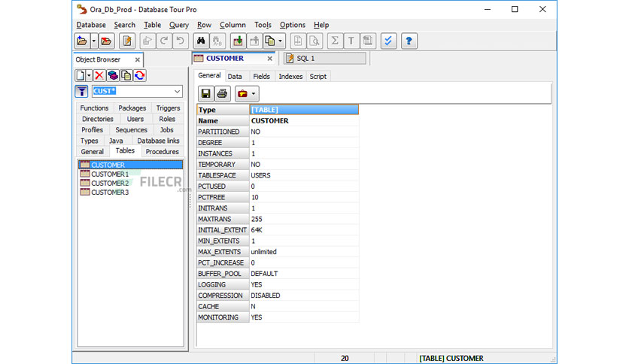
Task: Open the Database menu
Action: [x=91, y=25]
